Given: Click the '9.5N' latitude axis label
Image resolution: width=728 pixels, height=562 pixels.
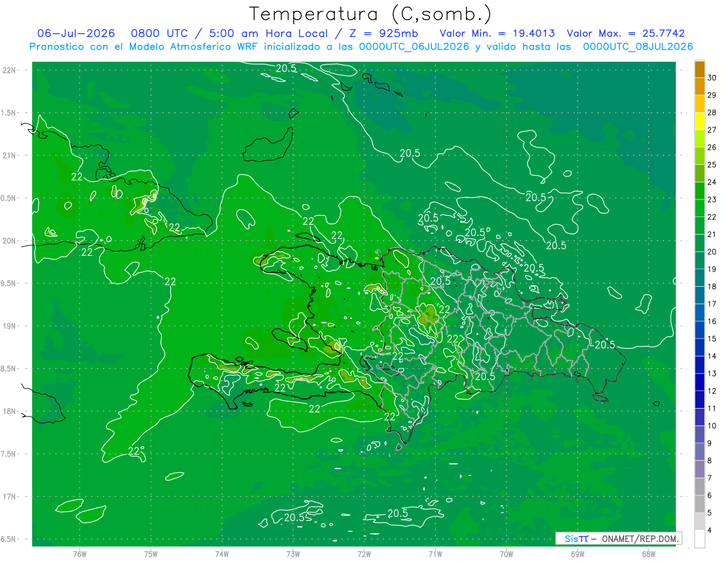Looking at the screenshot, I should coord(9,283).
